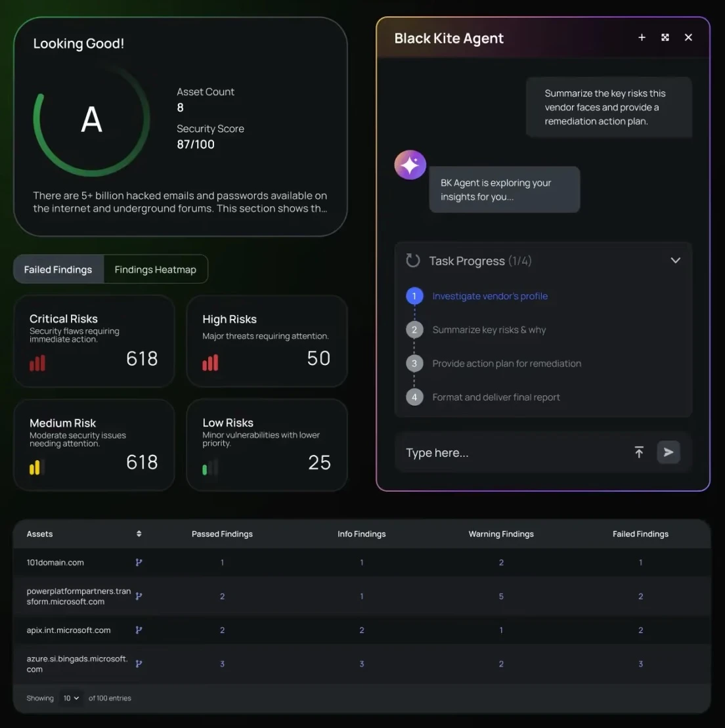Click the branch icon beside 101domain.com
Viewport: 725px width, 728px height.
pos(139,563)
